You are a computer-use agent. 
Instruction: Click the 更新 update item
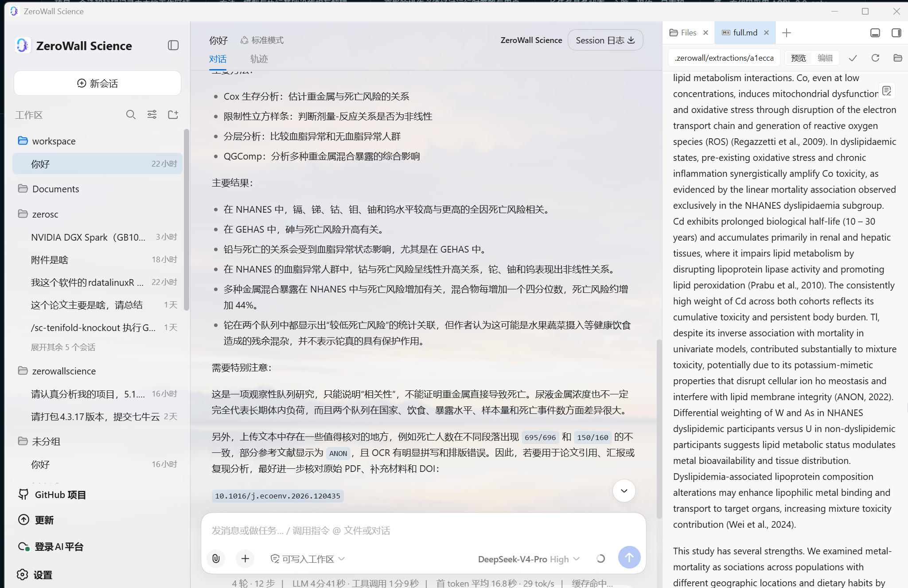point(36,520)
